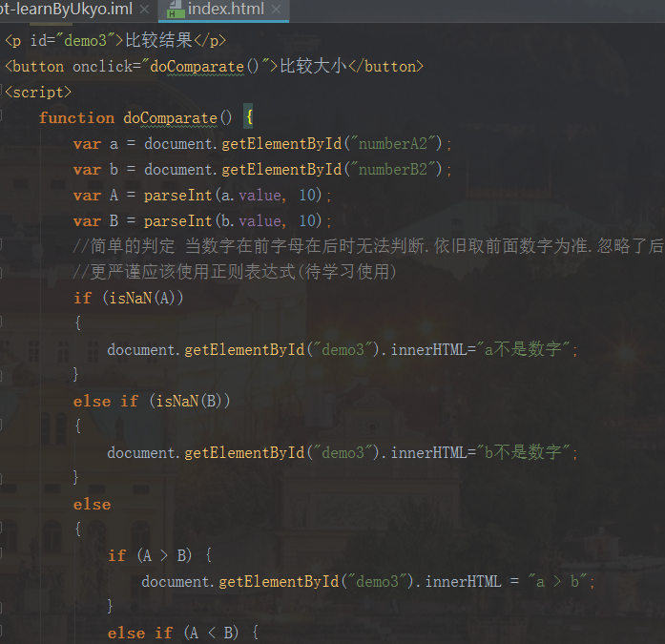Click parseInt on the var B line

[178, 221]
